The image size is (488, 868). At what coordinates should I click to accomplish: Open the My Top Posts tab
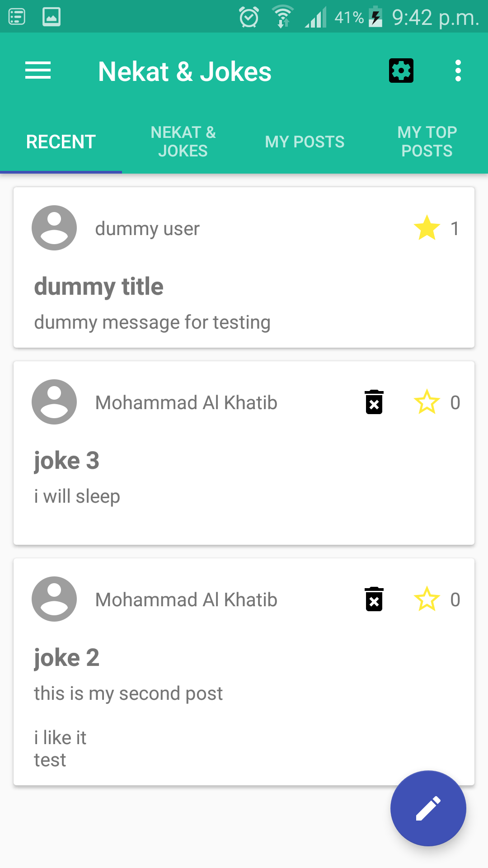click(x=427, y=142)
